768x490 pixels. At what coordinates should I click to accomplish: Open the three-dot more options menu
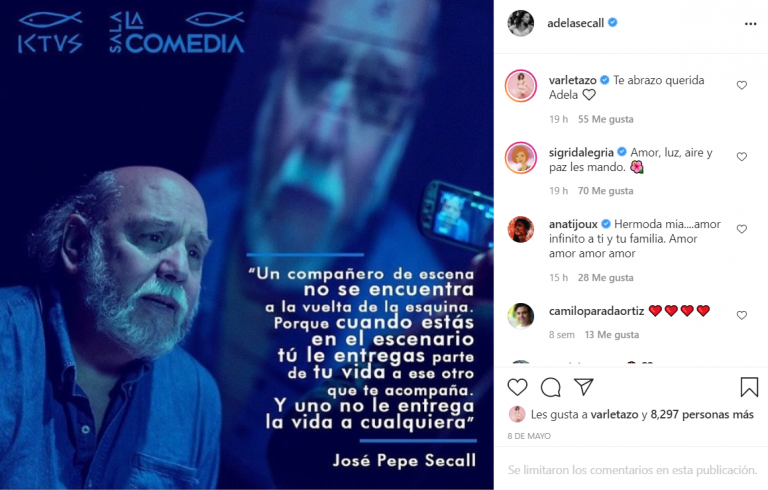[x=750, y=24]
